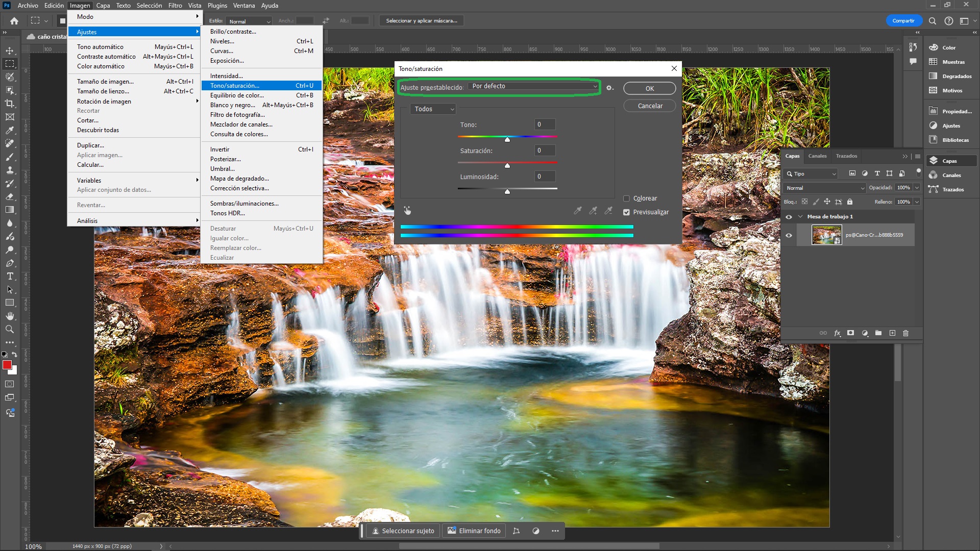980x551 pixels.
Task: Click the create new layer icon
Action: [892, 333]
